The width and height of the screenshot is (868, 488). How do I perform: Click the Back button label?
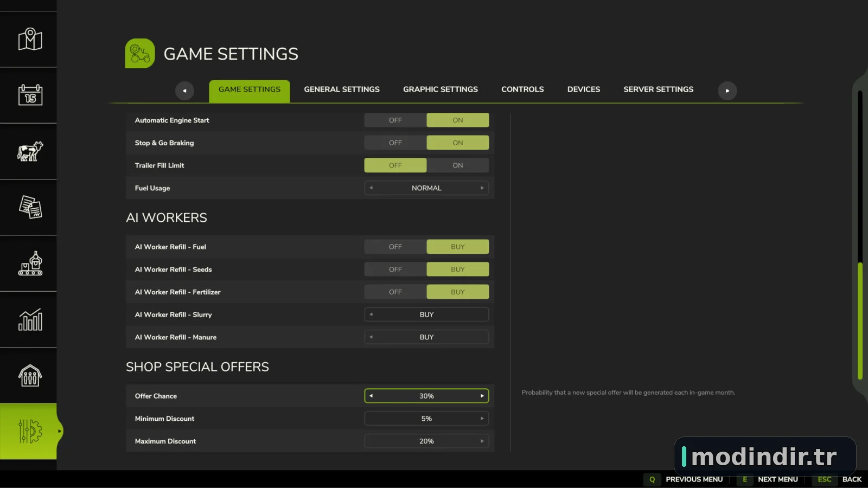point(852,479)
